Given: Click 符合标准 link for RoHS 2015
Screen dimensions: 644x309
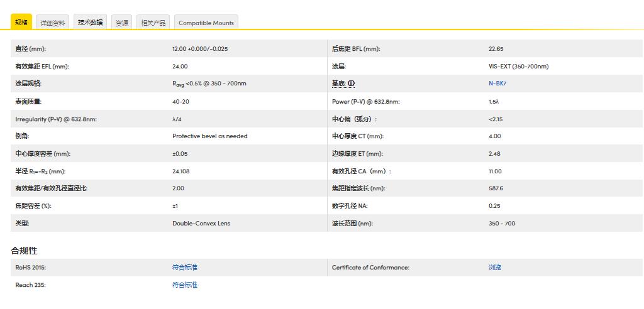Looking at the screenshot, I should 185,268.
